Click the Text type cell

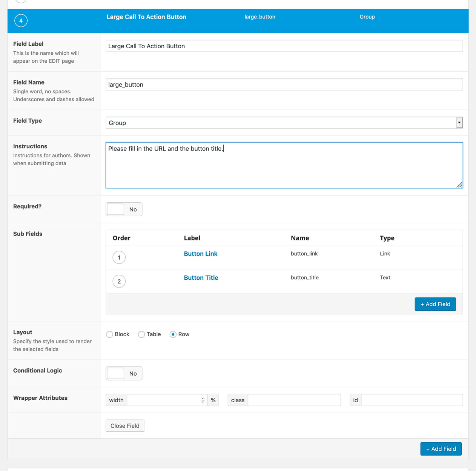[385, 277]
